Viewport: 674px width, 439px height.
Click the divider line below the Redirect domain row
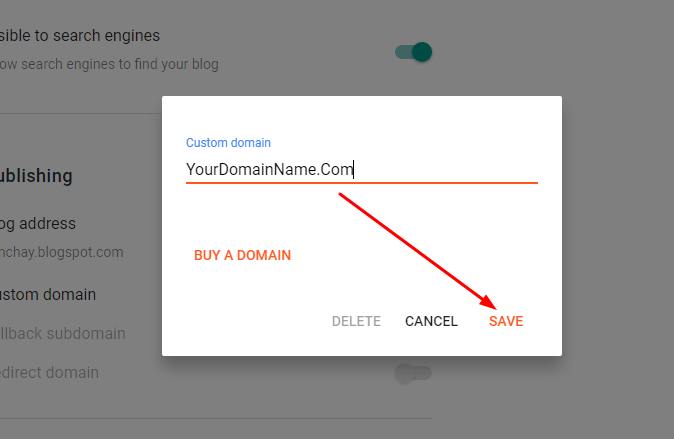[216, 418]
